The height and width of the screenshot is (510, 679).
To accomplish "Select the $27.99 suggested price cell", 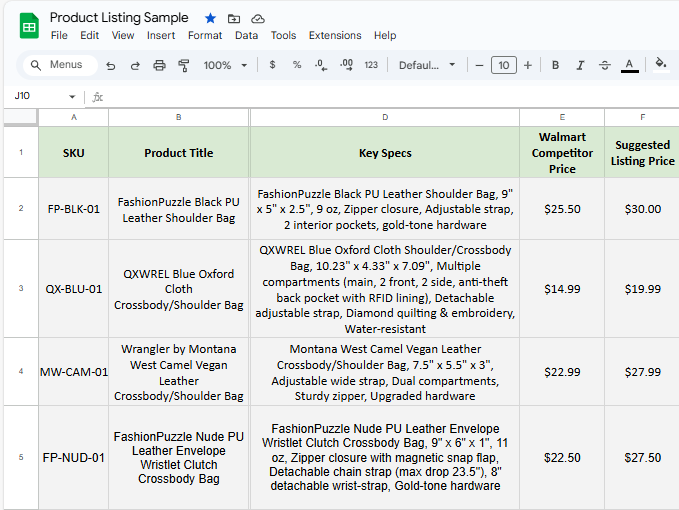I will [x=642, y=372].
